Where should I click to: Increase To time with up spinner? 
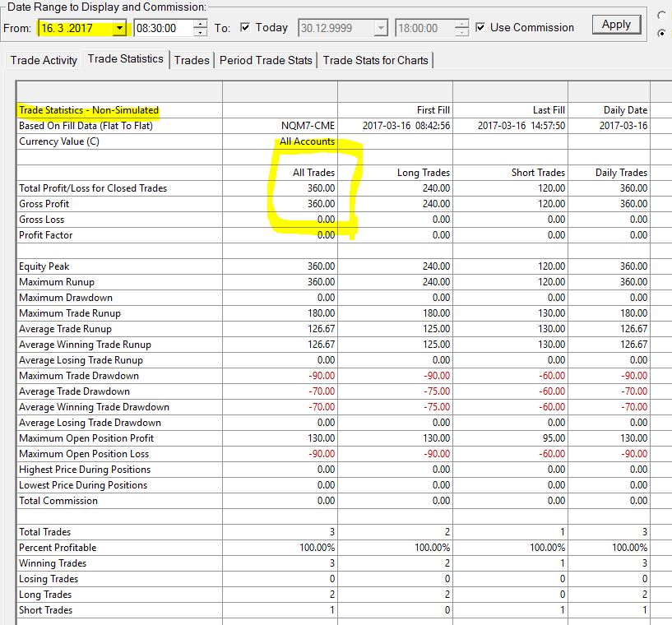click(461, 24)
